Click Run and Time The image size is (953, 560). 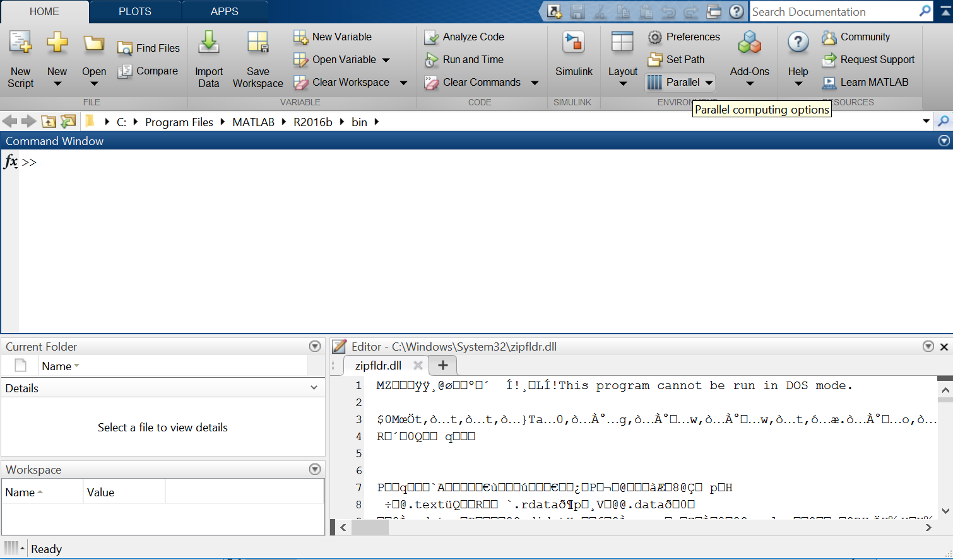[465, 59]
